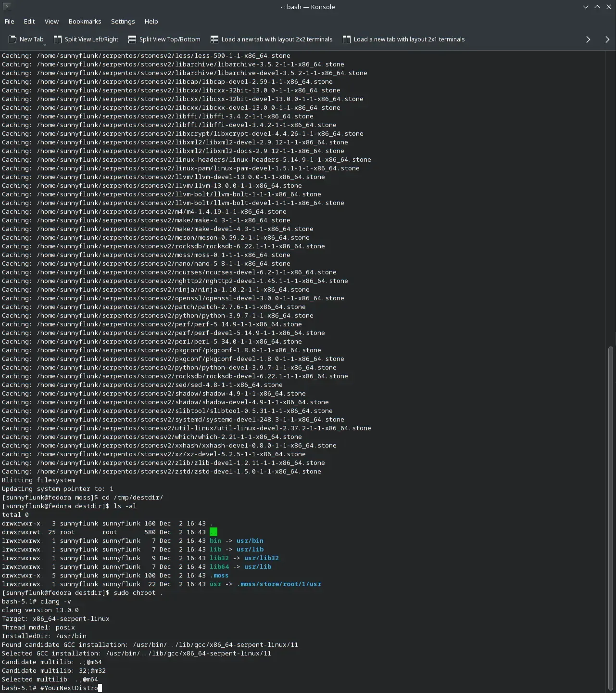Image resolution: width=616 pixels, height=693 pixels.
Task: Click the "Found candidate GCC installation" line
Action: click(x=150, y=645)
